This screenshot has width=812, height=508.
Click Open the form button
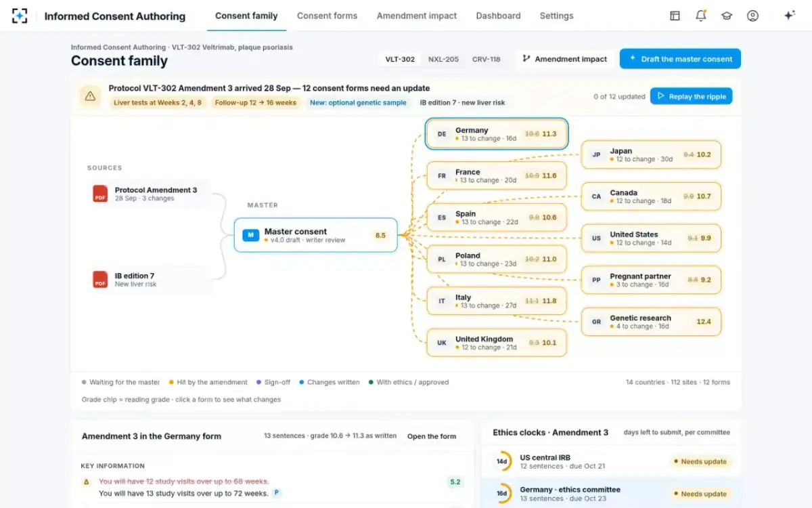tap(432, 436)
